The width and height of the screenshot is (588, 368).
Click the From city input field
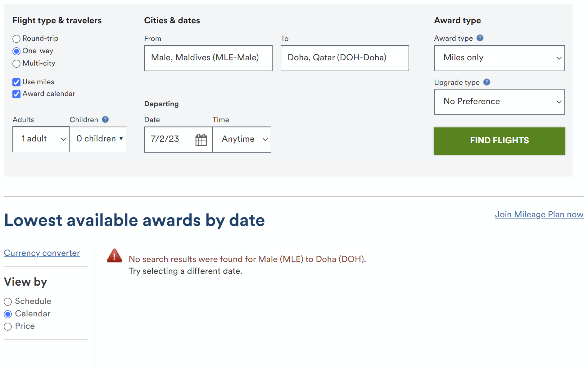coord(208,58)
